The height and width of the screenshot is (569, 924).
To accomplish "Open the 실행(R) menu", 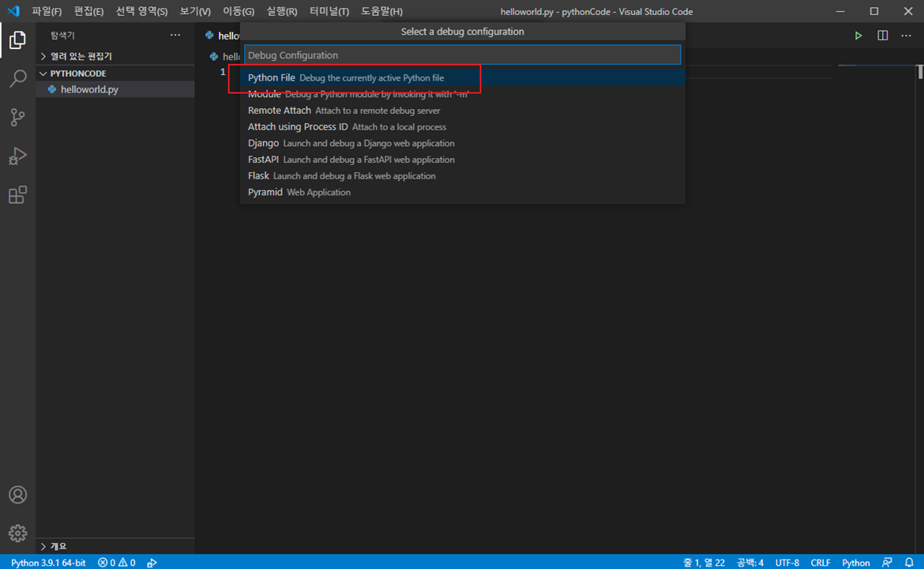I will pos(282,11).
